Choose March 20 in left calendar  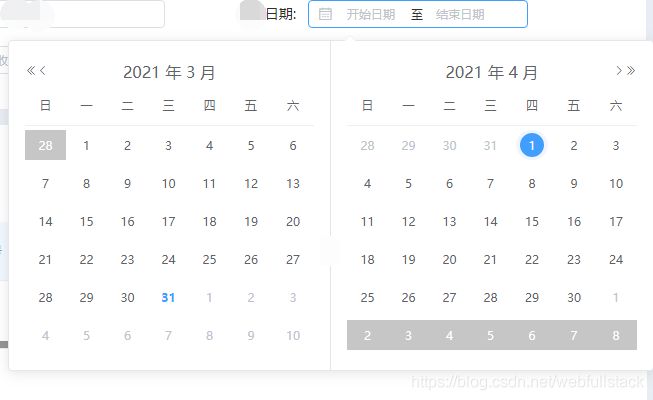[293, 221]
